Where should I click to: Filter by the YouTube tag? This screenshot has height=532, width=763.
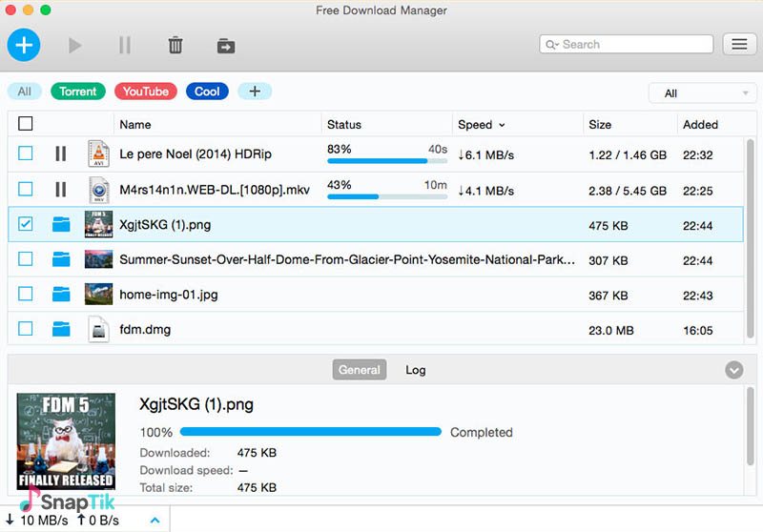(x=146, y=92)
